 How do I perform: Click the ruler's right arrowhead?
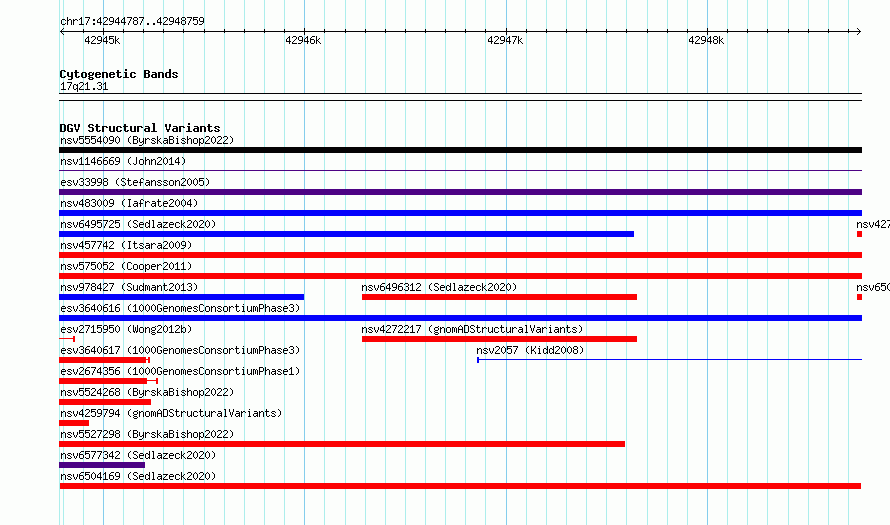point(859,32)
